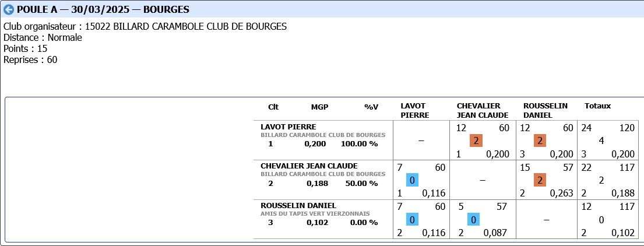The height and width of the screenshot is (246, 644).
Task: Click the 50.00 % win rate value
Action: 361,183
